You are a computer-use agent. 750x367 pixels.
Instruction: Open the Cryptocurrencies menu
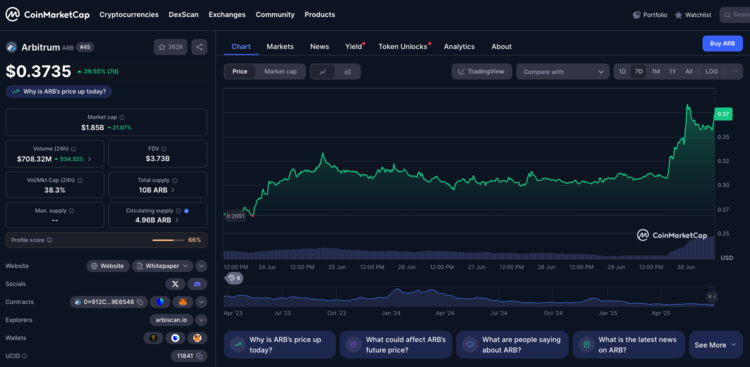click(129, 15)
